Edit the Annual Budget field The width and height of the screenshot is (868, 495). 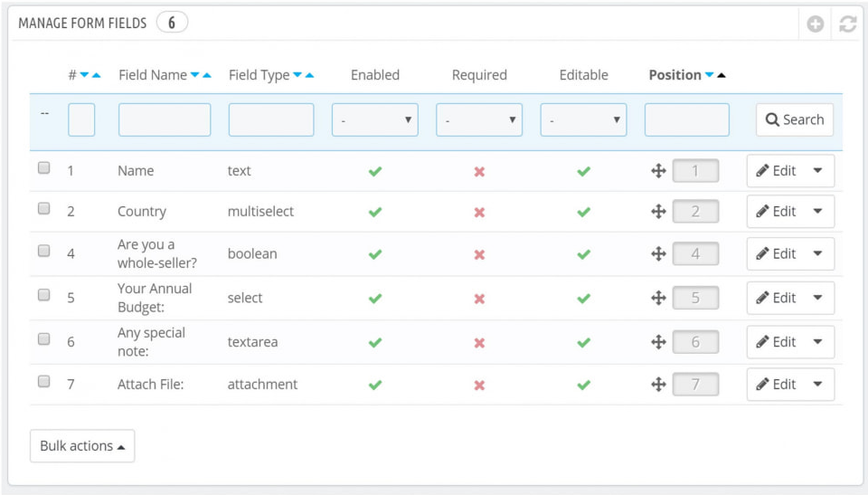coord(776,298)
